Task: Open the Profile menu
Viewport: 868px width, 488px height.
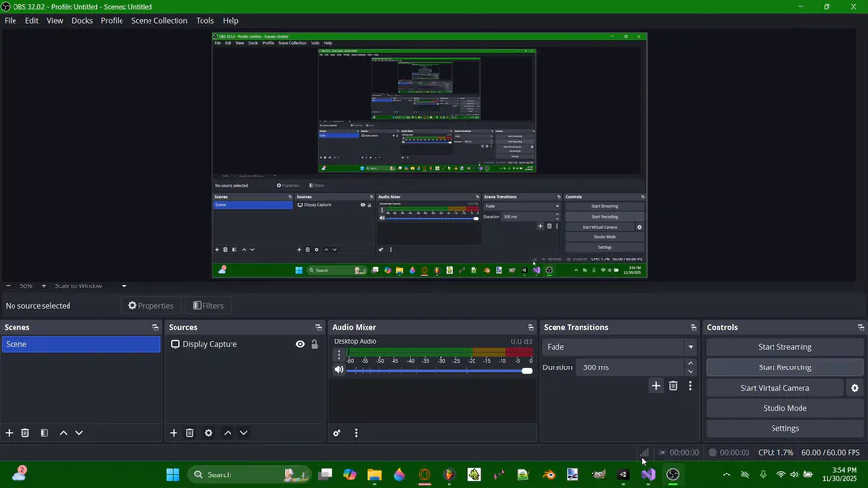Action: click(112, 20)
